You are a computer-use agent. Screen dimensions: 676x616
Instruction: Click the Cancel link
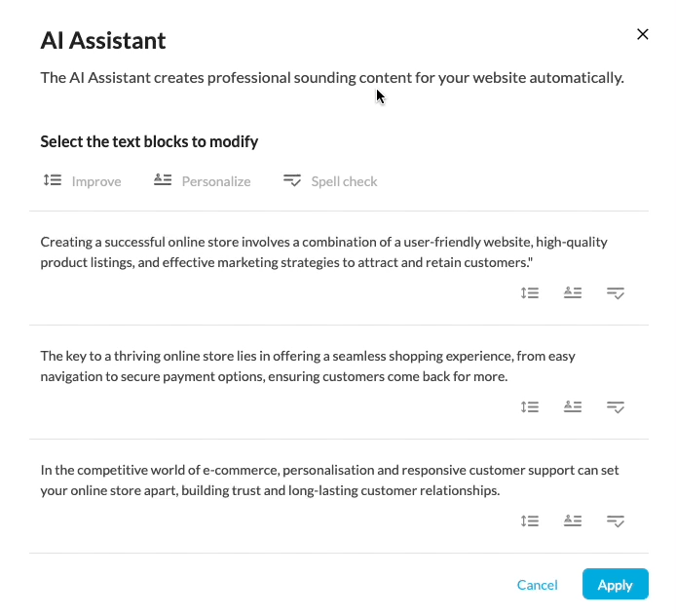pos(538,585)
